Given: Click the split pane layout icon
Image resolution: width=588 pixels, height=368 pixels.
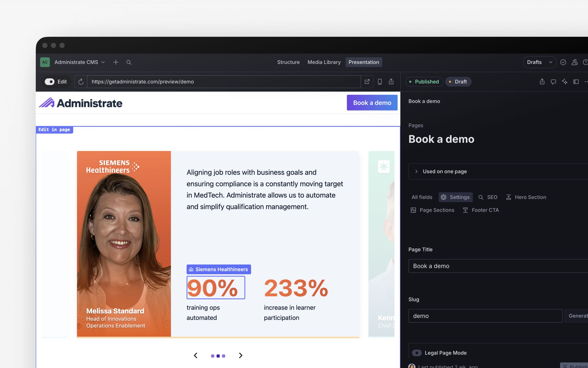Looking at the screenshot, I should 576,82.
